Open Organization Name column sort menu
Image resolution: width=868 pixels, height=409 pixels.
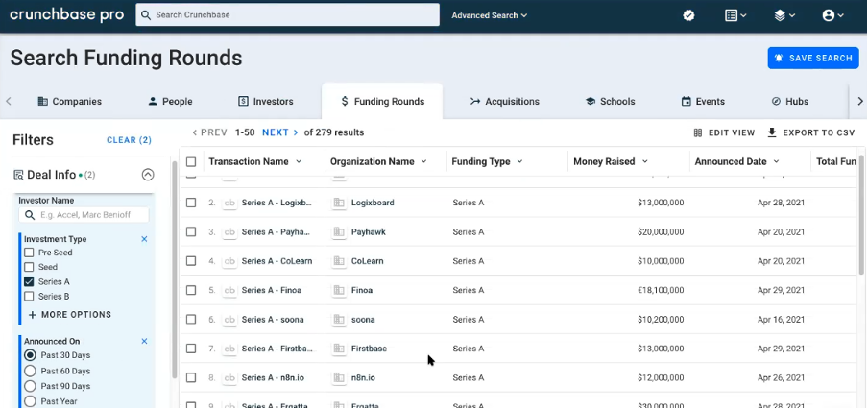tap(424, 161)
